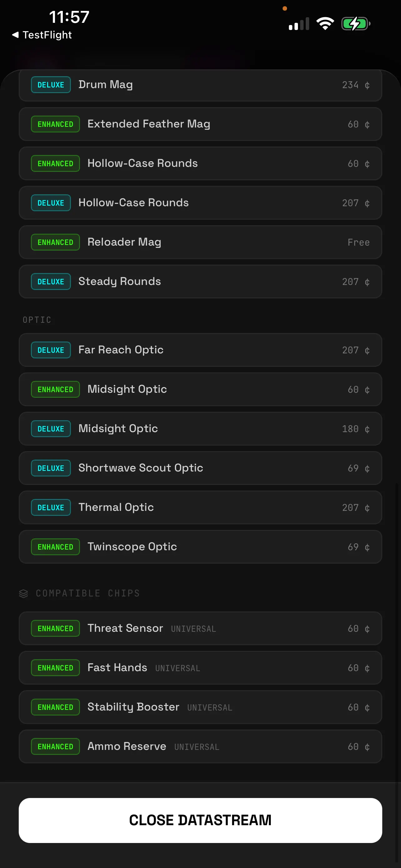
Task: Return to TestFlight app
Action: (42, 35)
